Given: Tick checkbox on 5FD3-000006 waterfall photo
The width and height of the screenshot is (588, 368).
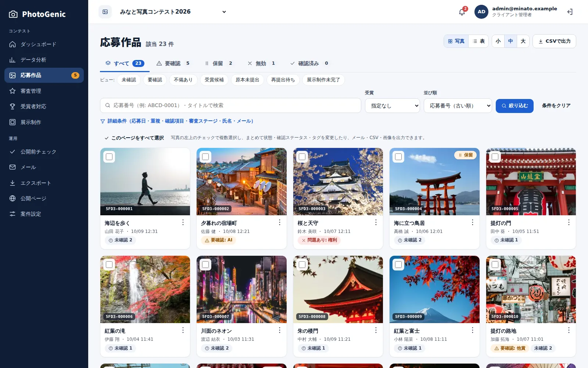Looking at the screenshot, I should coord(109,265).
